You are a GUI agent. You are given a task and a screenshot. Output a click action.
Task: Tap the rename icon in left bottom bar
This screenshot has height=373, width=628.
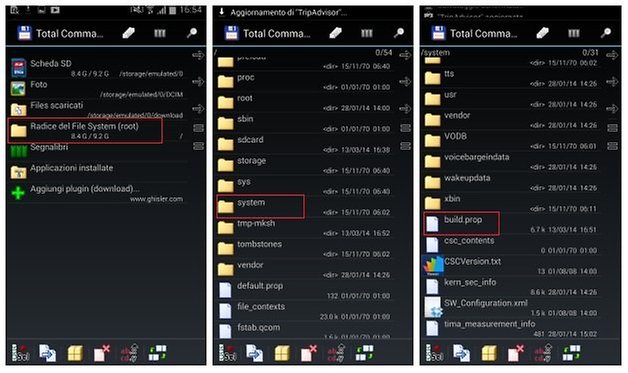point(129,353)
